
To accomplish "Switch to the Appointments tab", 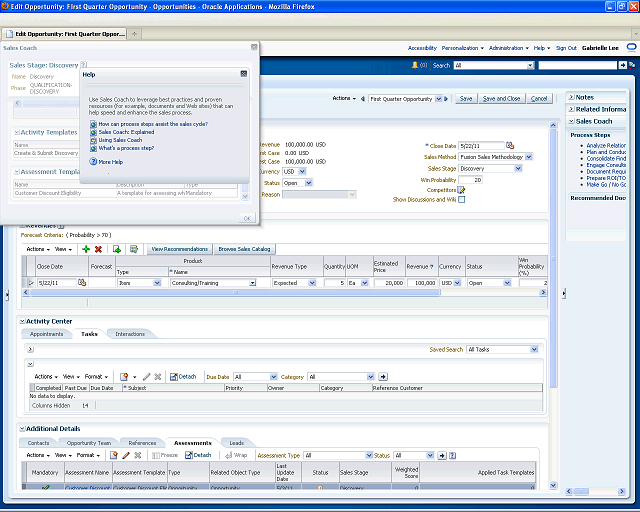I will tap(47, 334).
